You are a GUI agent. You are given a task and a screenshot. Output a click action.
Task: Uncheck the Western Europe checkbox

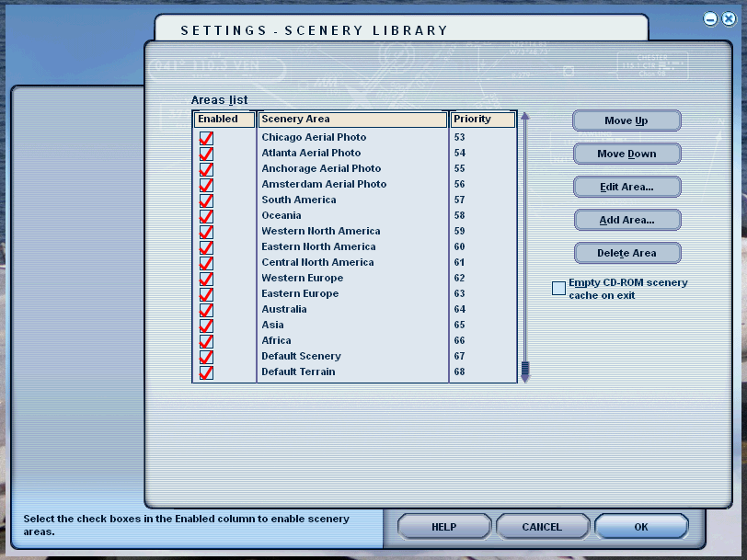pyautogui.click(x=206, y=279)
